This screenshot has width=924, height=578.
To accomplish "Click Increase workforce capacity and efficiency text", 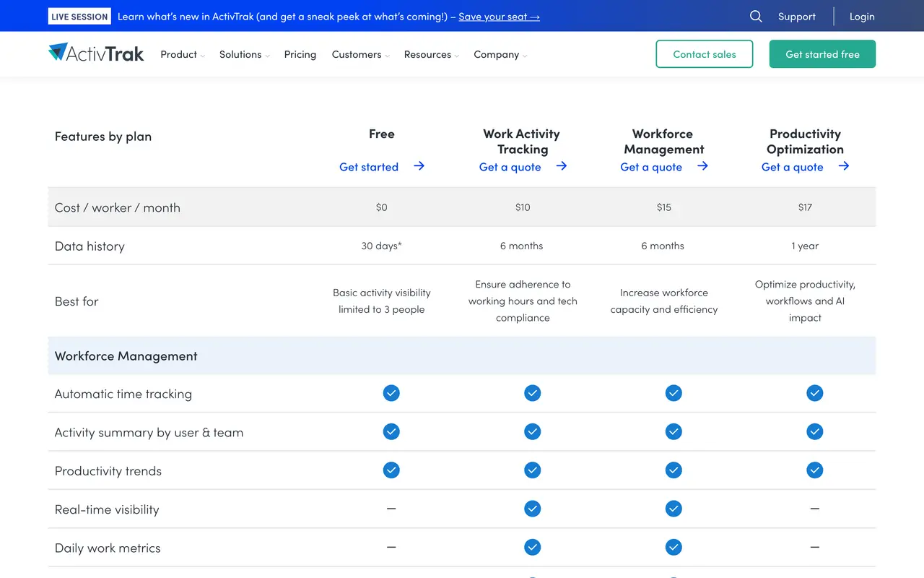I will 664,301.
